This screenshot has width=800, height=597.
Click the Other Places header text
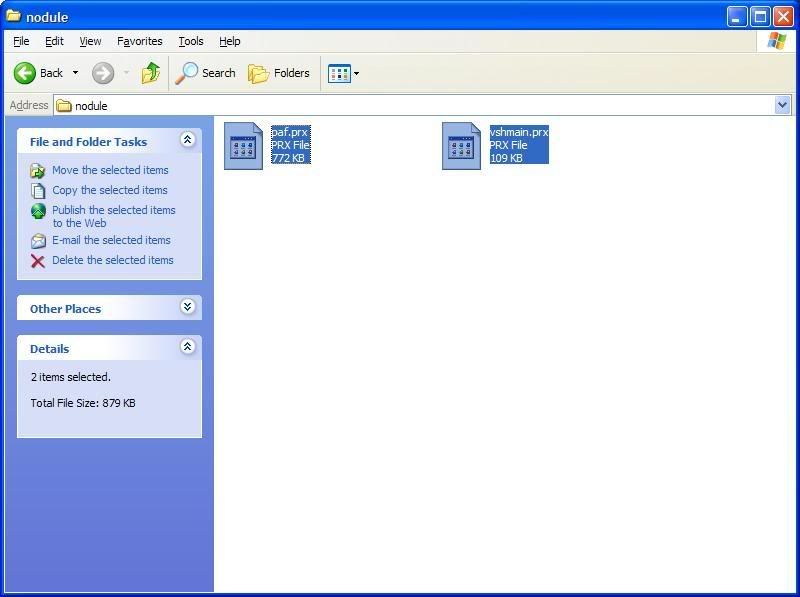click(x=65, y=309)
